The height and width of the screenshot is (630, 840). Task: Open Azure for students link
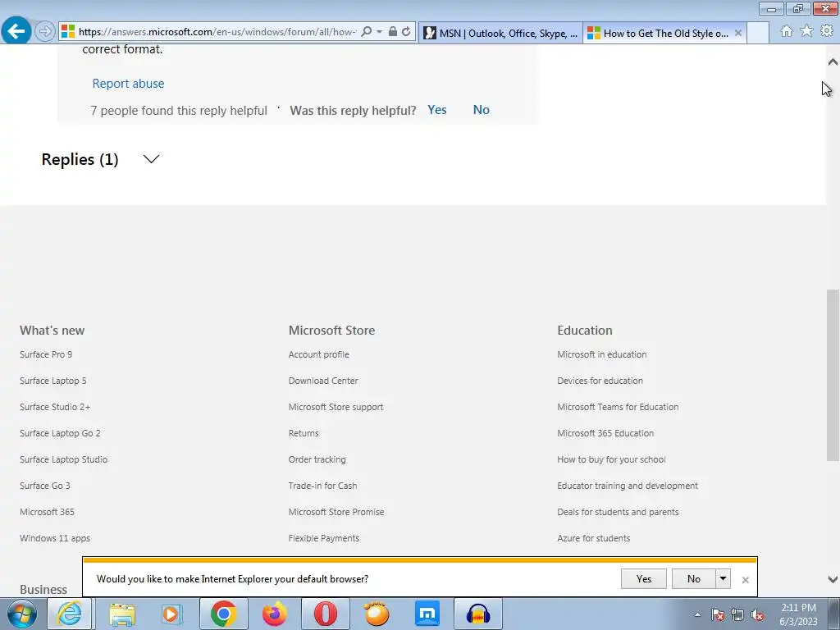(x=594, y=538)
